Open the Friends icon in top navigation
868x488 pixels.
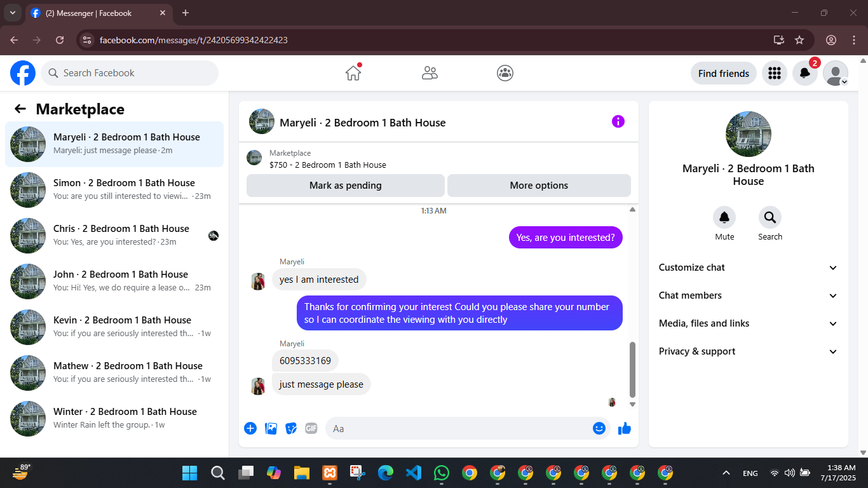[430, 73]
